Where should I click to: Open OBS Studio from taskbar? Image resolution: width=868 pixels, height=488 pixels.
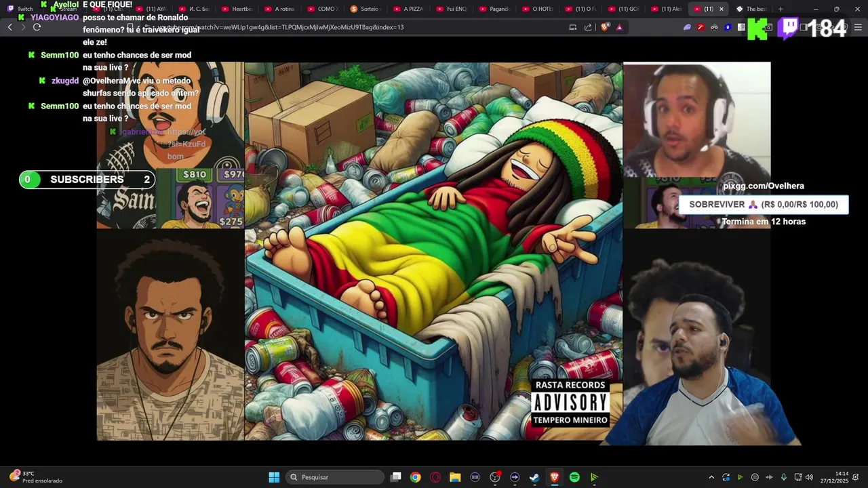495,477
